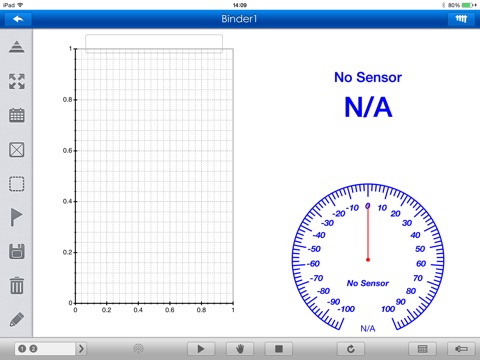Tap the 100 mark on the gauge
Screen dimensions: 480x360
pyautogui.click(x=388, y=309)
